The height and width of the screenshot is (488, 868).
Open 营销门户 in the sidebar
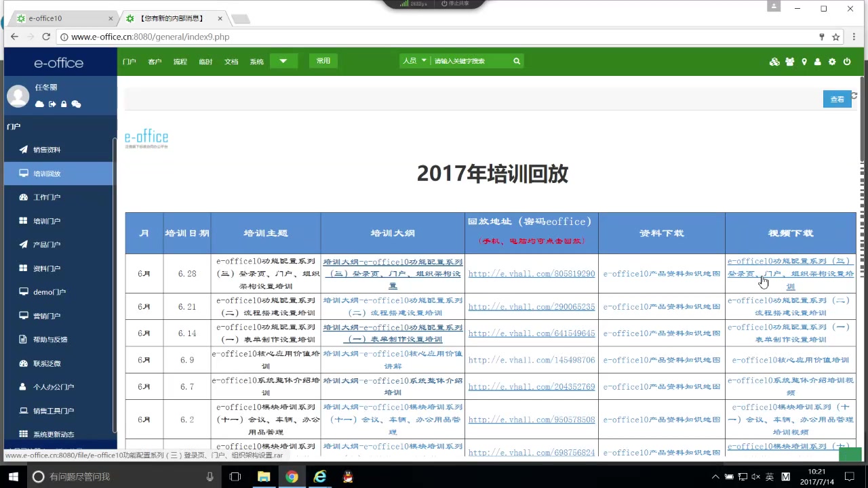point(58,316)
